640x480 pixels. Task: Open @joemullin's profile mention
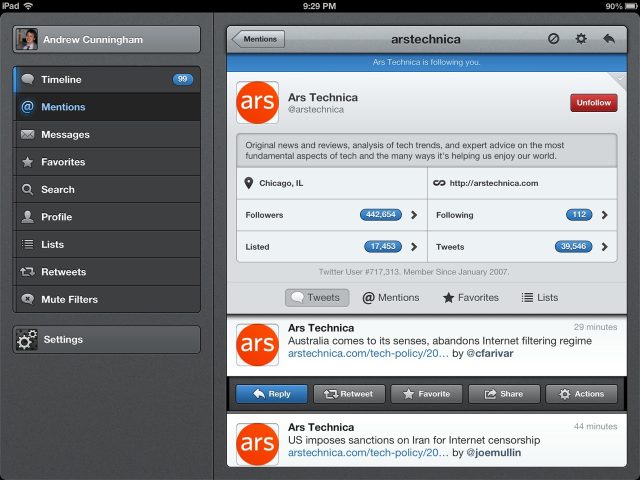coord(493,453)
